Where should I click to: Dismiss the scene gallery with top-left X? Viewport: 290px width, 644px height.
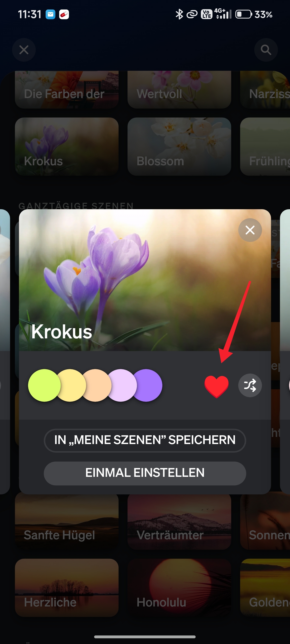[24, 50]
